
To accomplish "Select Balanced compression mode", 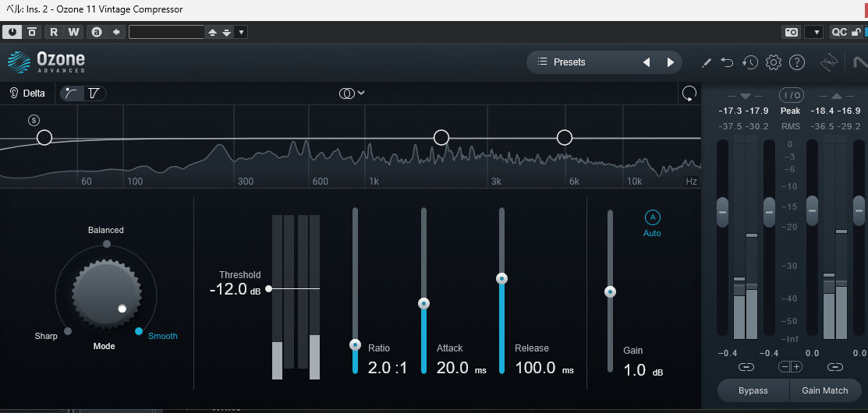I will 106,230.
